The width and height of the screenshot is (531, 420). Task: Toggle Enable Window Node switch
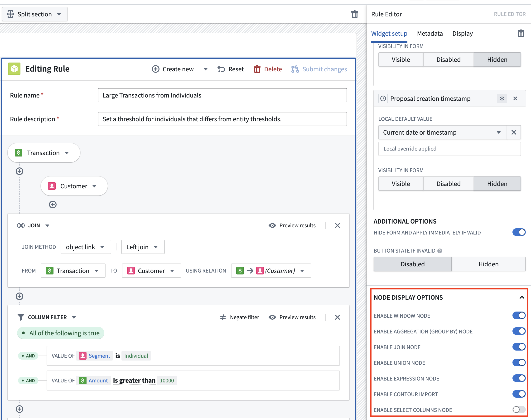[519, 316]
